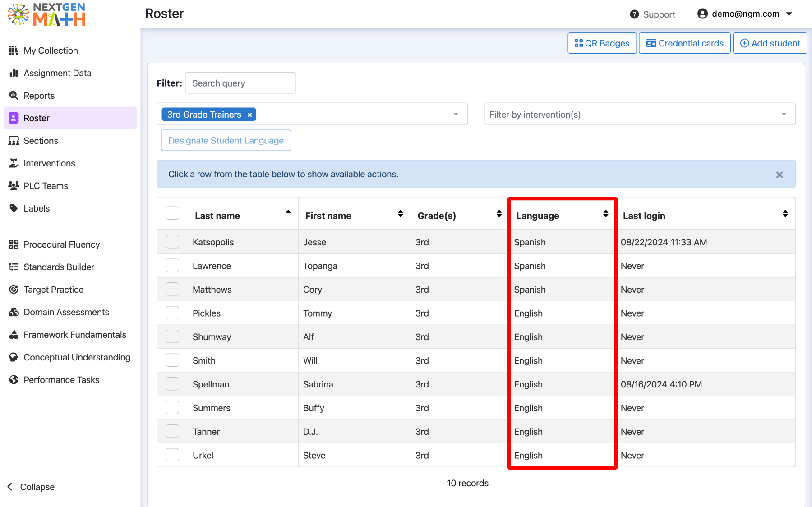Go to PLC Teams
Viewport: 812px width, 507px height.
[70, 186]
